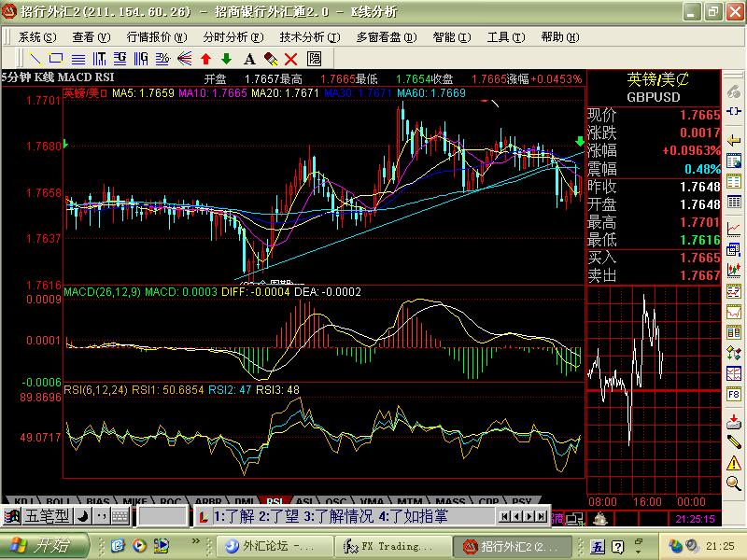The width and height of the screenshot is (747, 560).
Task: Open the 帮助(H) menu
Action: (560, 37)
